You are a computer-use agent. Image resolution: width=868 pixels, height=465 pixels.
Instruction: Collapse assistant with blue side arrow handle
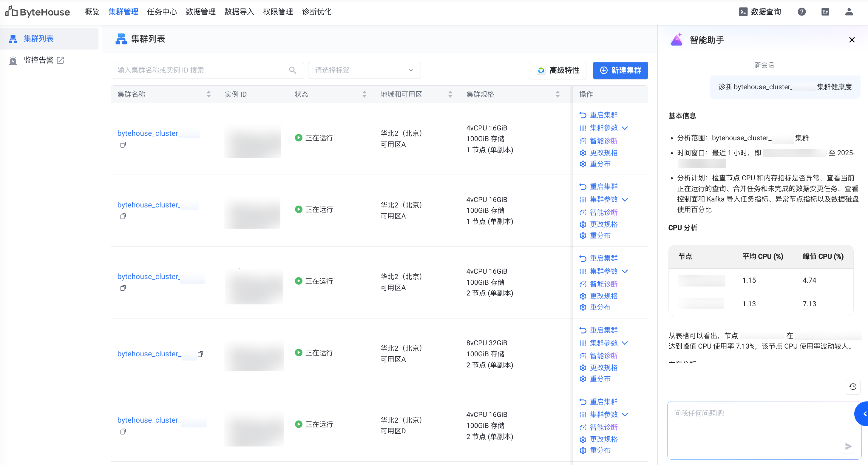click(x=863, y=414)
